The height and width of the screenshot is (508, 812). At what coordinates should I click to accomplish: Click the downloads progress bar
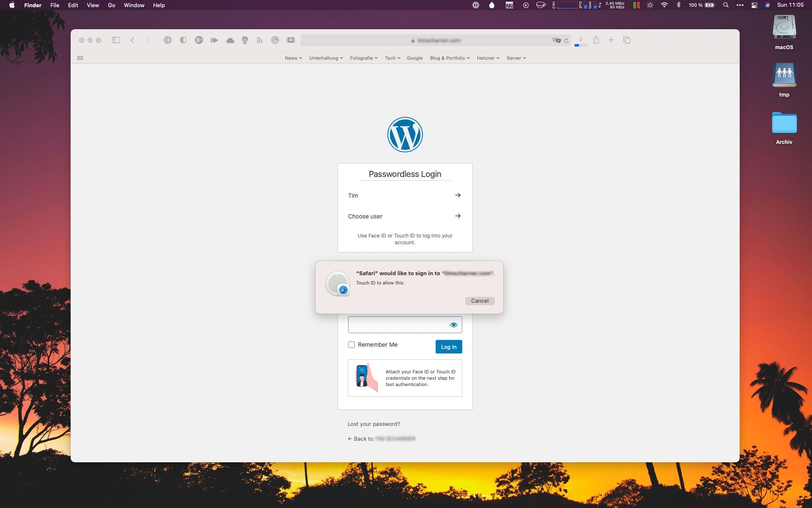[x=581, y=45]
